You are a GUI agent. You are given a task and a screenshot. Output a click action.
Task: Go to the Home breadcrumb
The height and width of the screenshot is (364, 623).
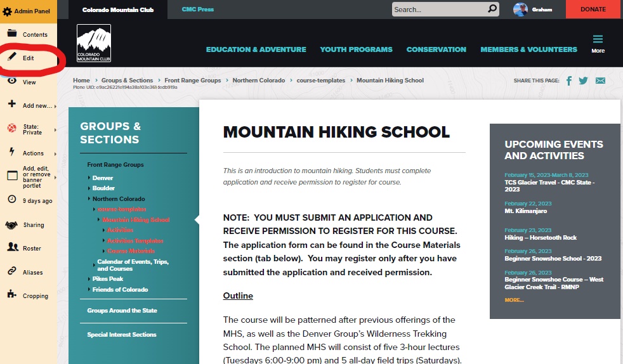pyautogui.click(x=81, y=80)
